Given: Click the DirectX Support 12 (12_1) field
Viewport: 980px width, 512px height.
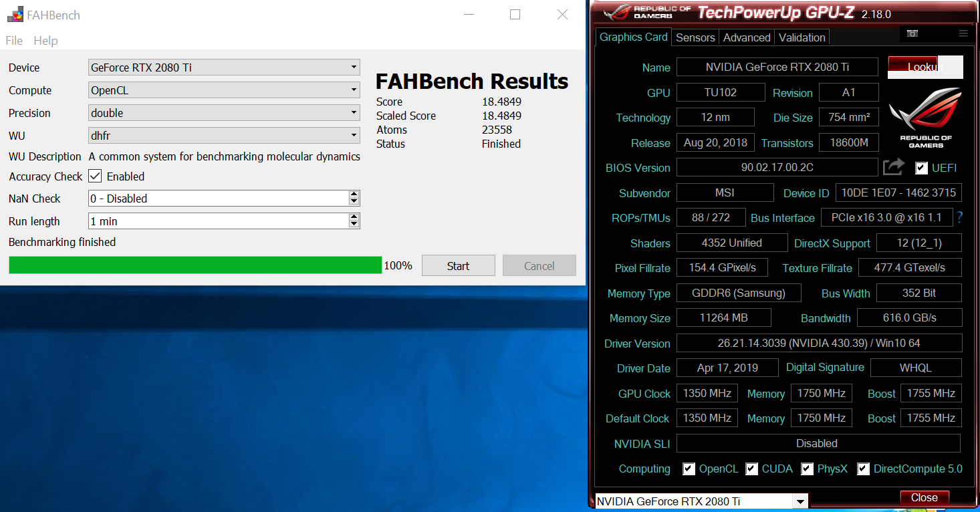Looking at the screenshot, I should (919, 243).
